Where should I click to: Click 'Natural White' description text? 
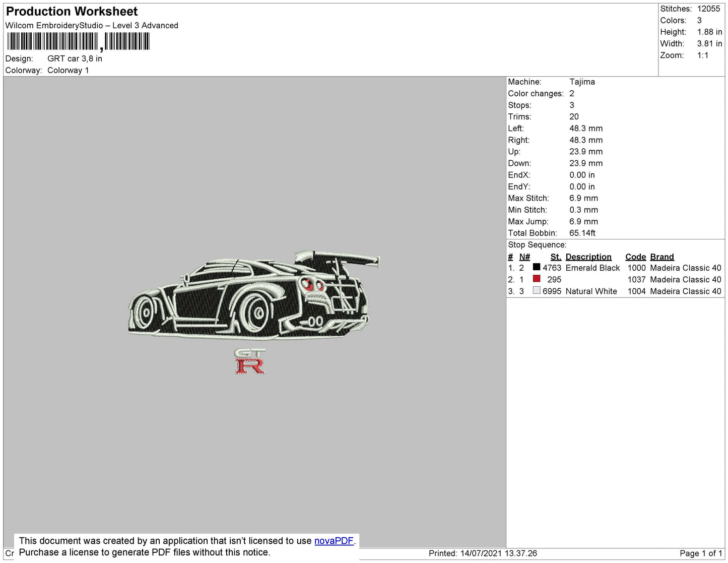tap(591, 291)
